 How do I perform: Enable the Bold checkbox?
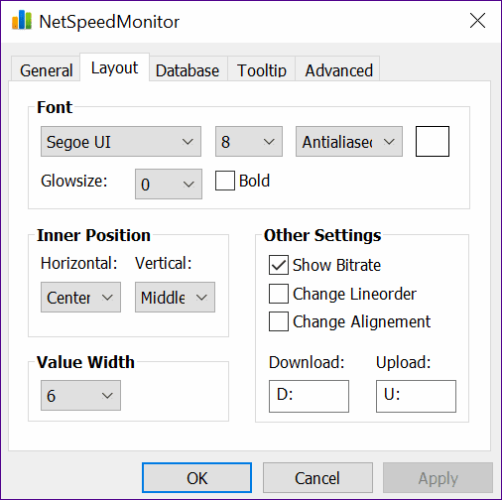coord(225,181)
